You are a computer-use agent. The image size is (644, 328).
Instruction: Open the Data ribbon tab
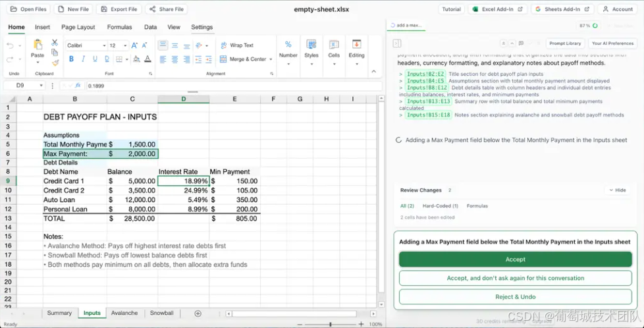click(150, 27)
